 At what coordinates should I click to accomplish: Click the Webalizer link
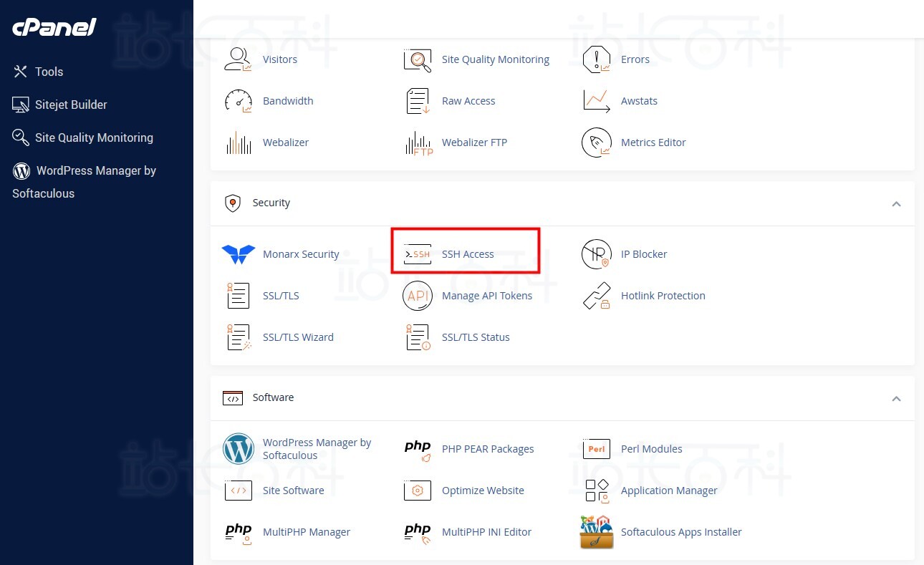click(x=286, y=143)
